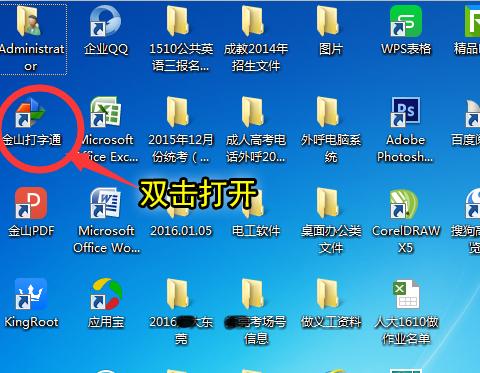Open the 成人高考电话外呼 folder
This screenshot has width=480, height=373.
pos(253,113)
